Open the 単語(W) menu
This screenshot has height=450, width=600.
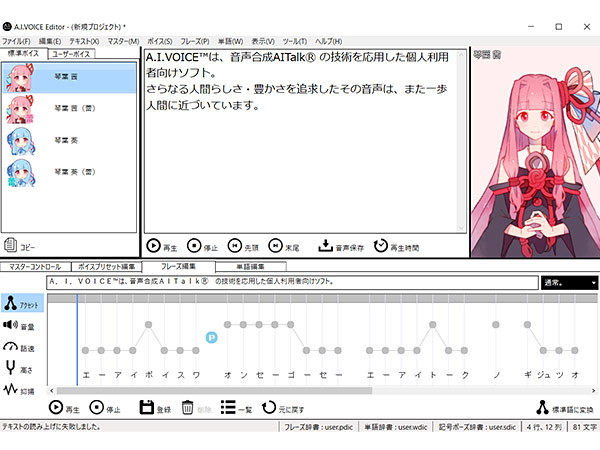tap(230, 41)
